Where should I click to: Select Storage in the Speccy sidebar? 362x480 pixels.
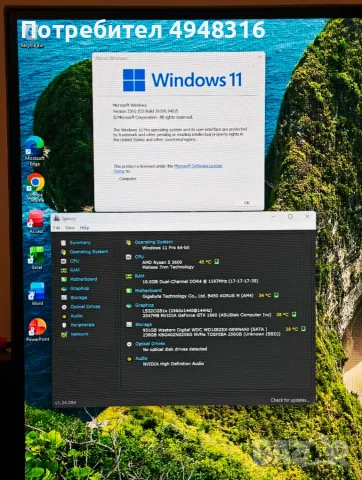[74, 297]
